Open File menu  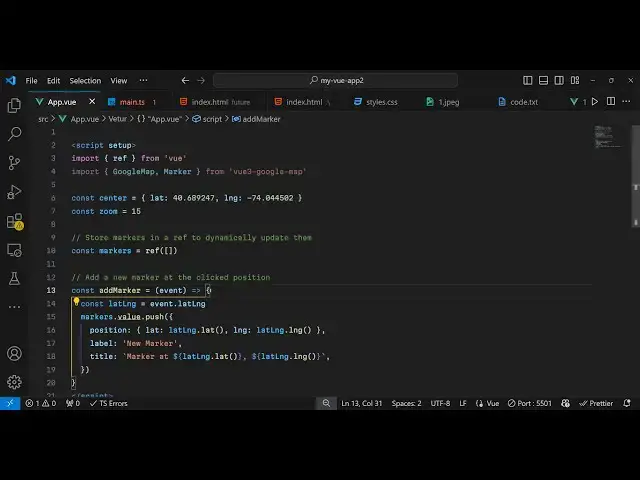pyautogui.click(x=31, y=80)
